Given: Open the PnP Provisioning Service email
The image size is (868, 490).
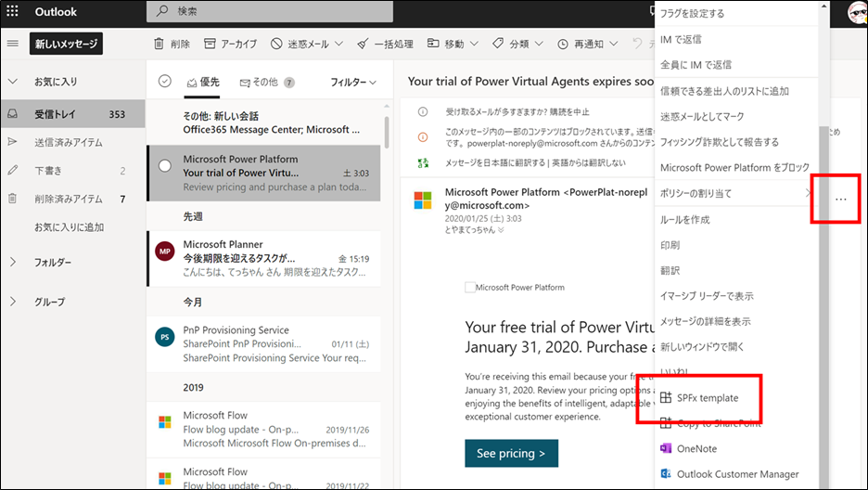Looking at the screenshot, I should 264,343.
